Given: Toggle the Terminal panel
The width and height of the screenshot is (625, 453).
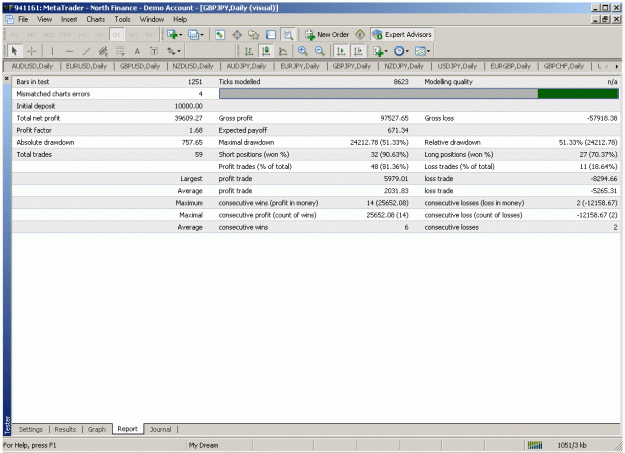Looking at the screenshot, I should [x=271, y=35].
